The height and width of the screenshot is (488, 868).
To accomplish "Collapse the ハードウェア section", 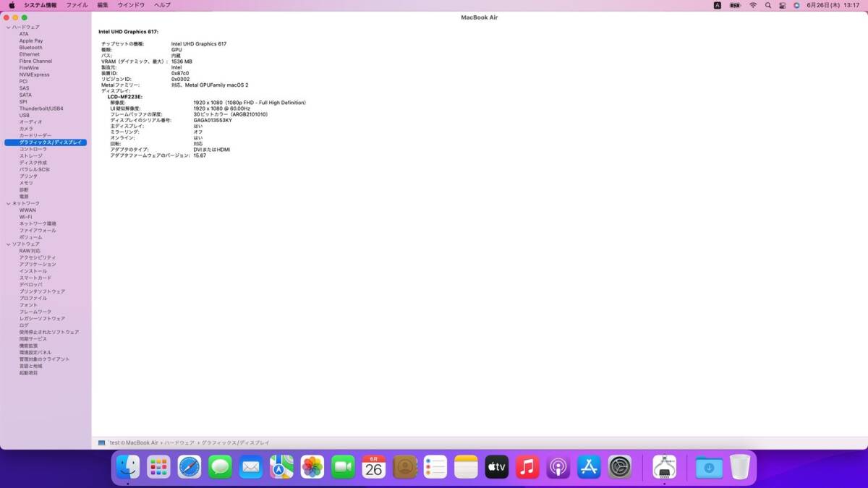I will click(8, 27).
